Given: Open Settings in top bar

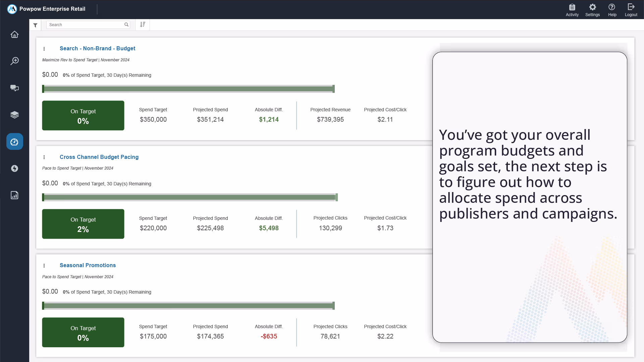Looking at the screenshot, I should click(x=592, y=10).
